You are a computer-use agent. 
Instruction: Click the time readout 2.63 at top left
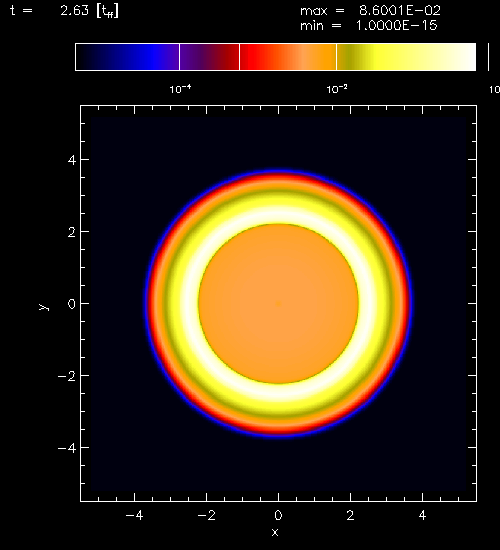74,11
